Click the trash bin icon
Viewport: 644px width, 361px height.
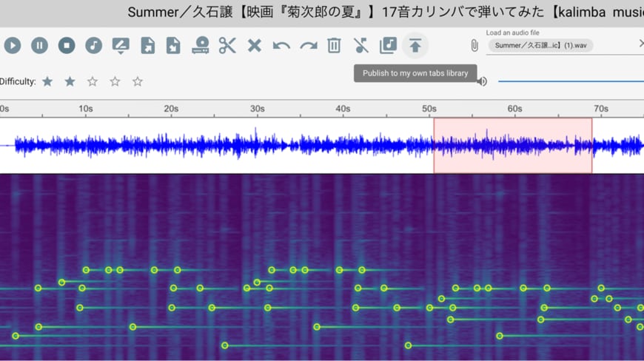334,45
